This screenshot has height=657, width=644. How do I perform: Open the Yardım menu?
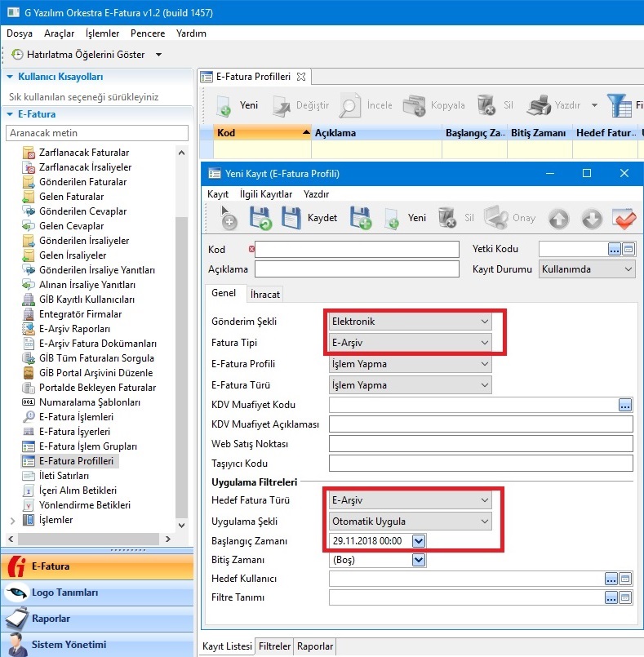pos(191,33)
